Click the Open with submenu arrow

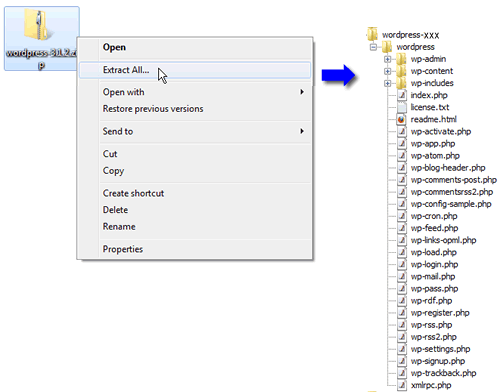[x=302, y=92]
